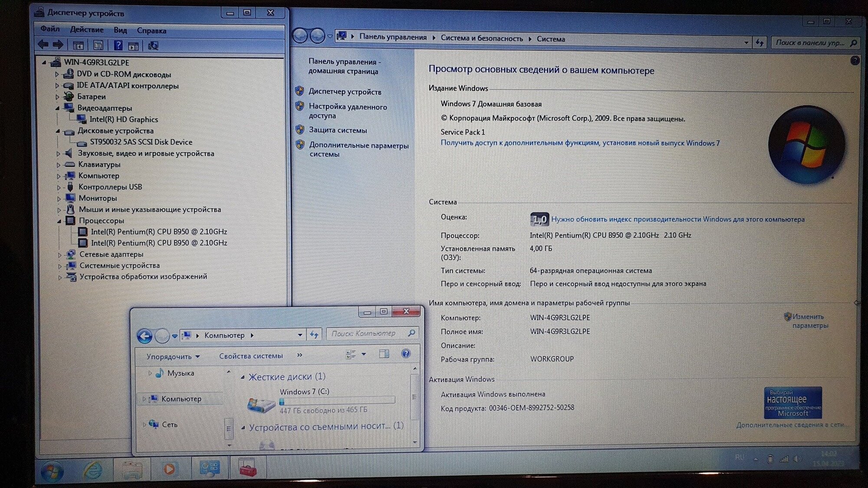
Task: Open the Действие menu
Action: click(x=87, y=29)
